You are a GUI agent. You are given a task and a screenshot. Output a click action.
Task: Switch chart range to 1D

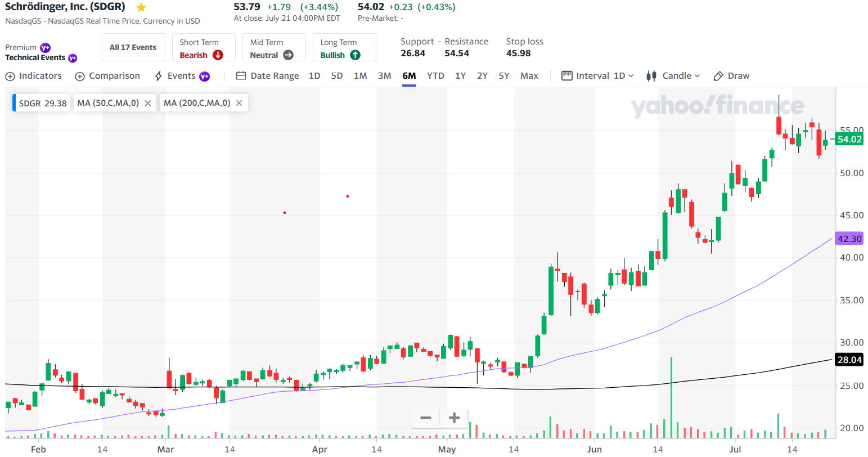(x=314, y=76)
